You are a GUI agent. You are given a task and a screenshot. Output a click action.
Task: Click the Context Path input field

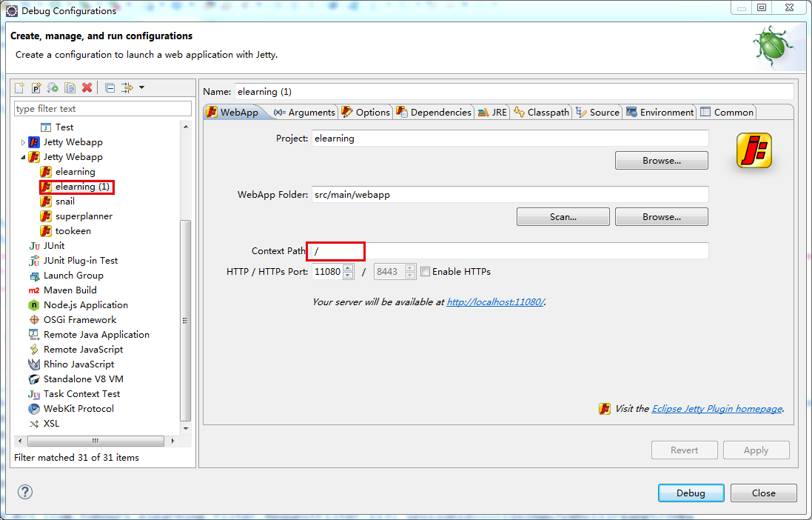[x=509, y=251]
